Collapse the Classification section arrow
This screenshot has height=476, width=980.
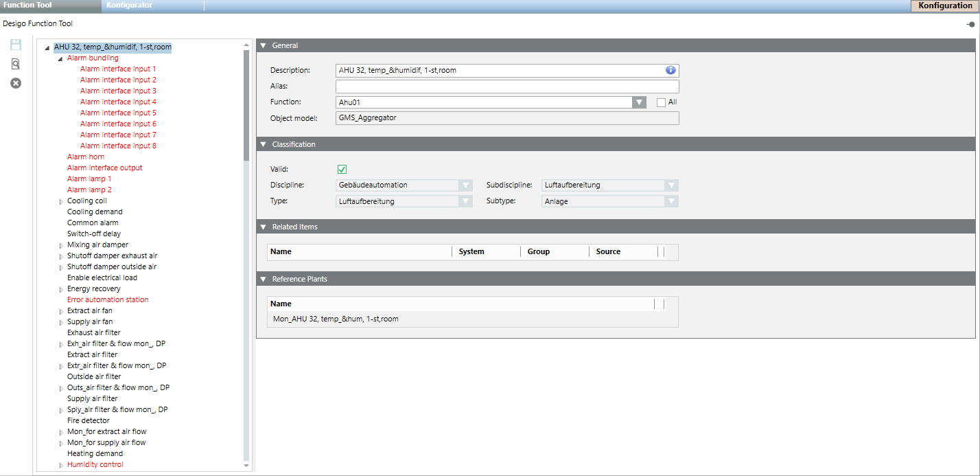[x=263, y=145]
